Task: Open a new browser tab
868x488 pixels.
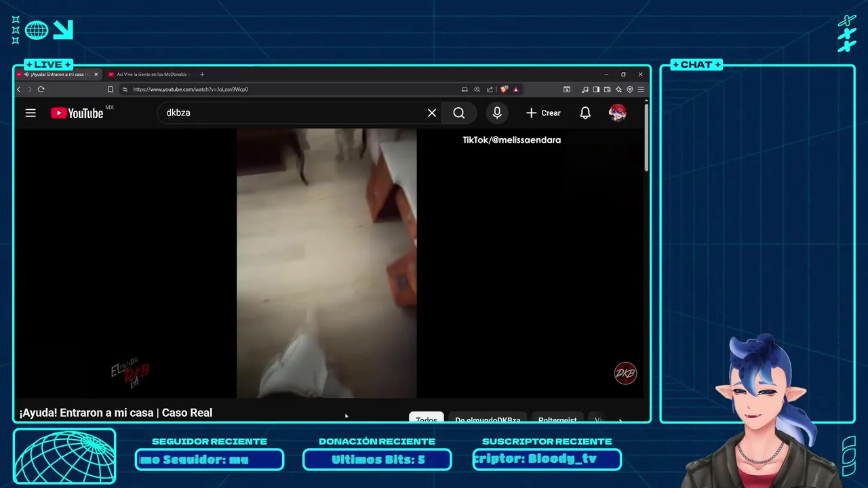Action: [x=202, y=75]
